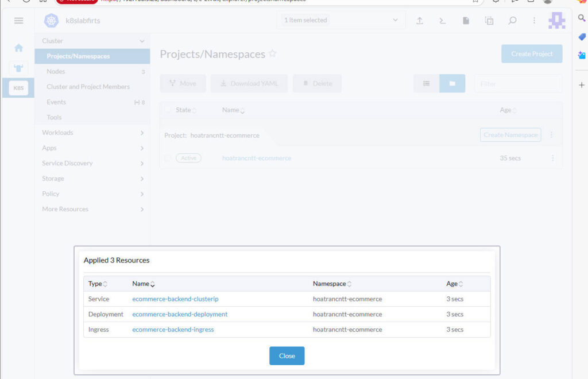Image resolution: width=588 pixels, height=379 pixels.
Task: Click the Filter text input field
Action: click(518, 83)
